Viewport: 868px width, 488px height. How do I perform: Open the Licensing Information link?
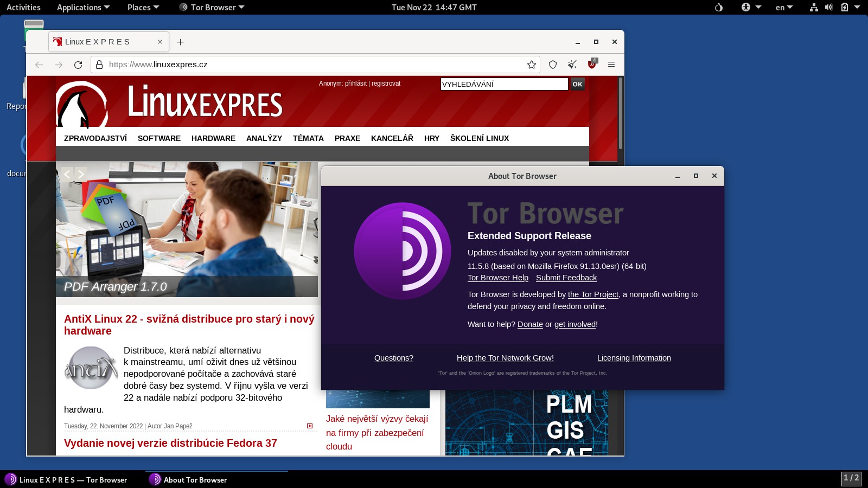click(634, 358)
